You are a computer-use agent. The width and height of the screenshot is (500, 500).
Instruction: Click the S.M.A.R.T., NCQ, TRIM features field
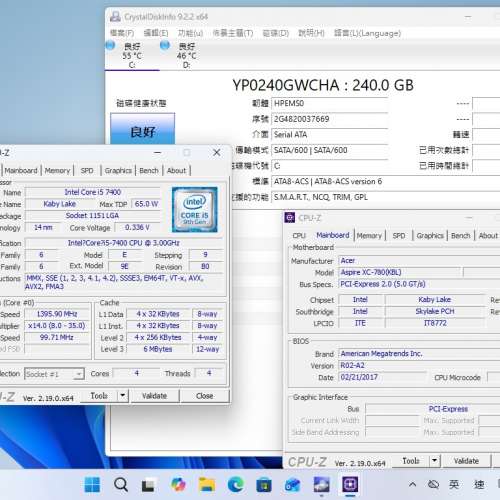tap(386, 197)
